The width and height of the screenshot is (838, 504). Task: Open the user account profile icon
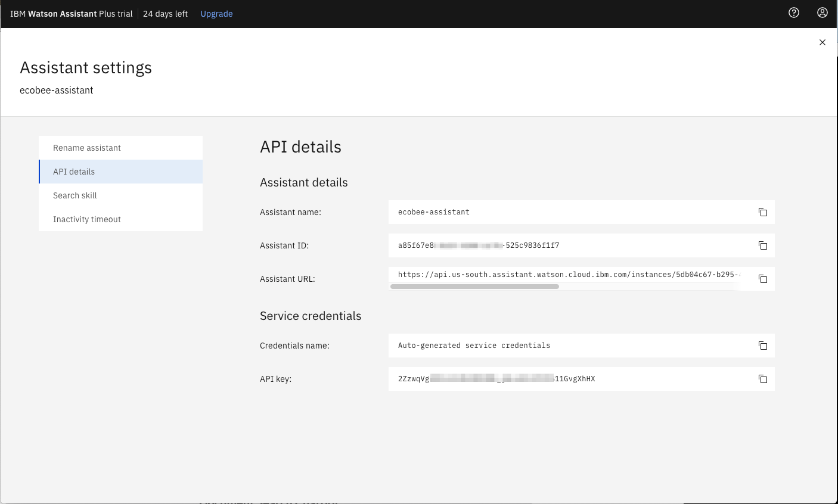click(x=823, y=13)
